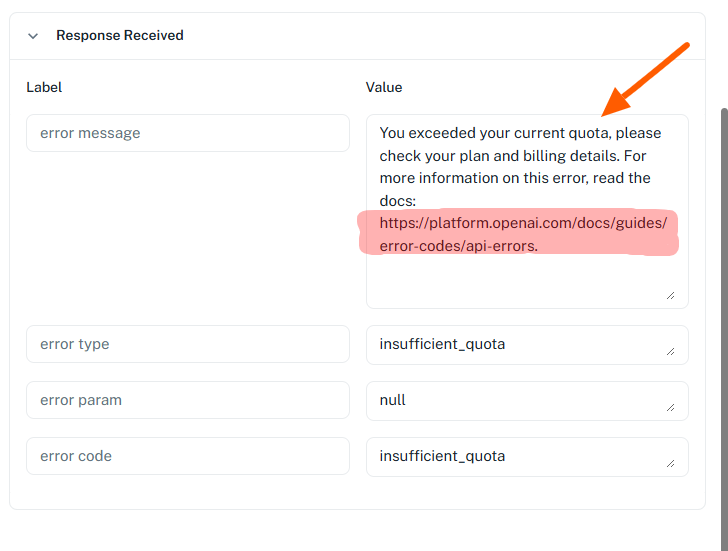Click the Response Received section title
The height and width of the screenshot is (551, 728).
click(119, 36)
